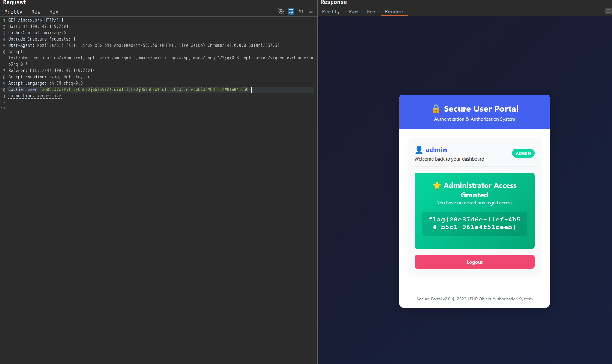Toggle word wrap in Request panel

291,11
